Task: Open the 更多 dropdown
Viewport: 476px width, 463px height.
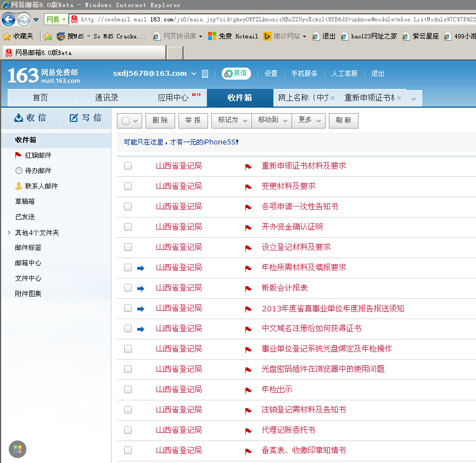Action: pyautogui.click(x=309, y=120)
